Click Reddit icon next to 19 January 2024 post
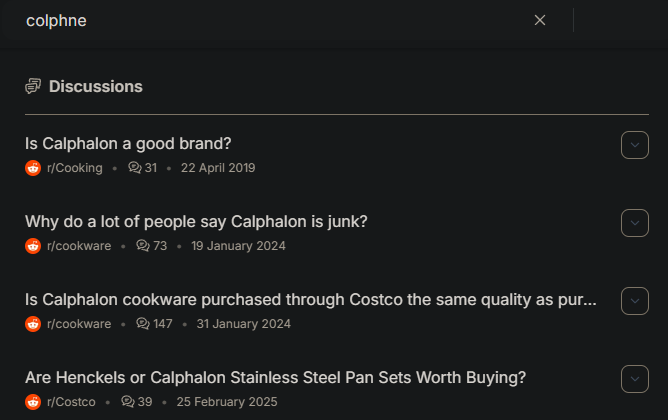The image size is (668, 420). (33, 246)
